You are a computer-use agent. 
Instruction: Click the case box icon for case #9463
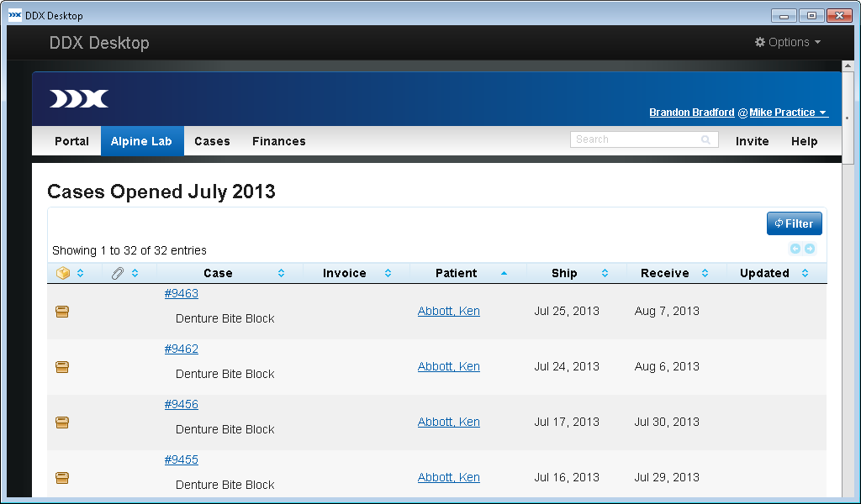[x=62, y=312]
